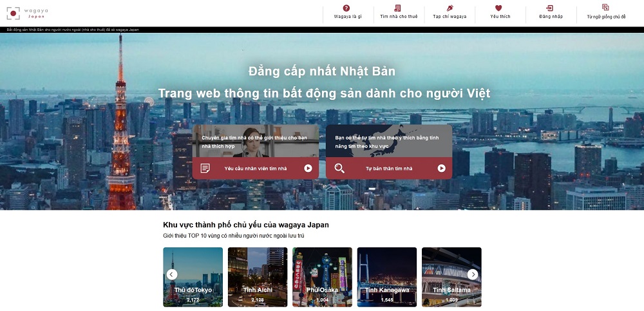Show previous cities with left carousel arrow
Viewport: 644px width, 311px height.
[172, 274]
